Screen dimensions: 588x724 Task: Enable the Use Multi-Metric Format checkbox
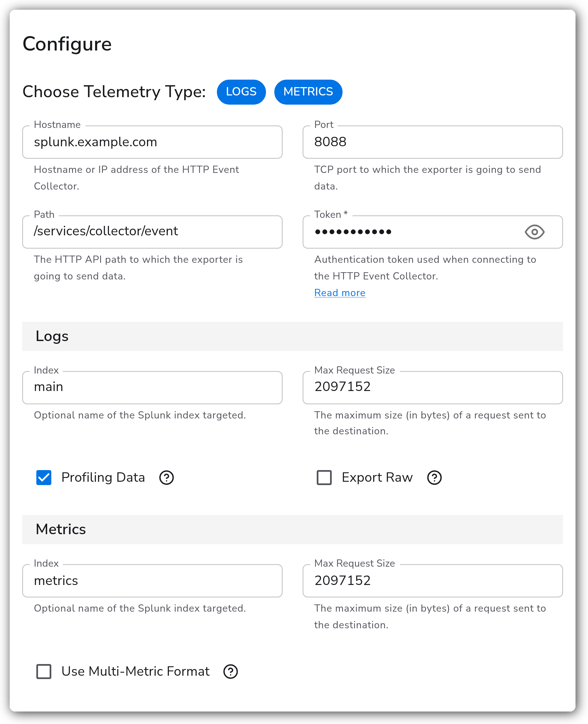point(44,671)
